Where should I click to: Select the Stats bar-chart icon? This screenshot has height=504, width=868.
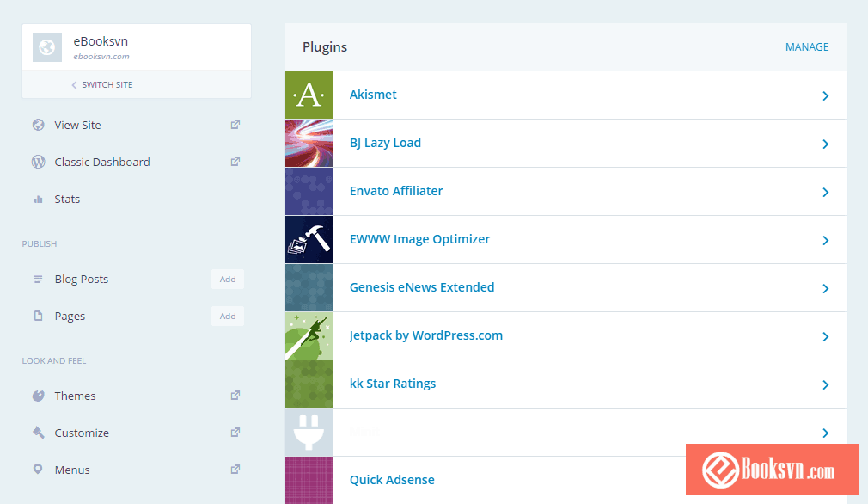click(38, 199)
